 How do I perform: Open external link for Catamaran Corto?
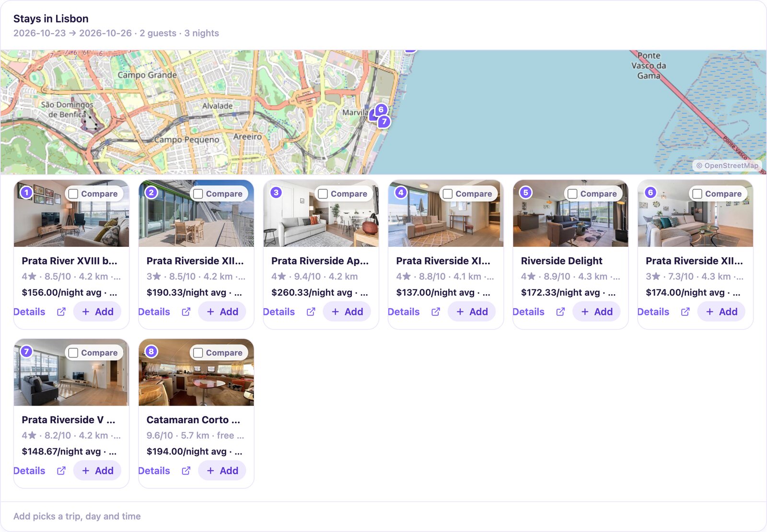pyautogui.click(x=186, y=471)
